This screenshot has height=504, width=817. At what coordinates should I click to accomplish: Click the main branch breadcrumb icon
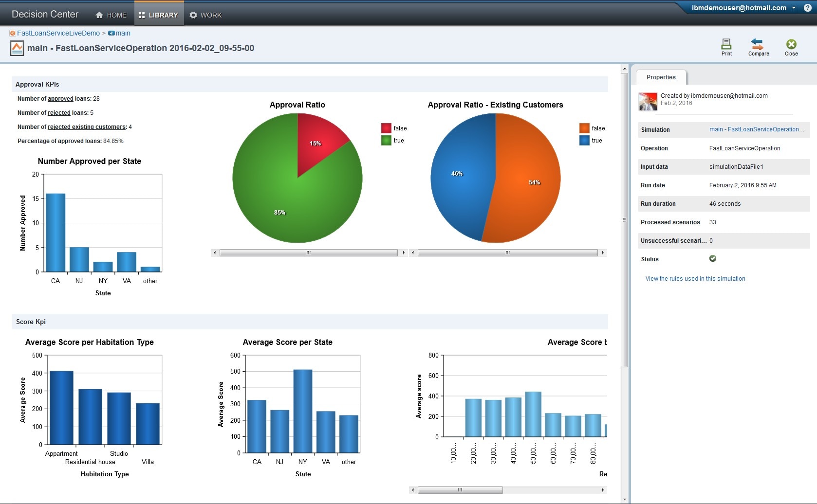(x=111, y=33)
